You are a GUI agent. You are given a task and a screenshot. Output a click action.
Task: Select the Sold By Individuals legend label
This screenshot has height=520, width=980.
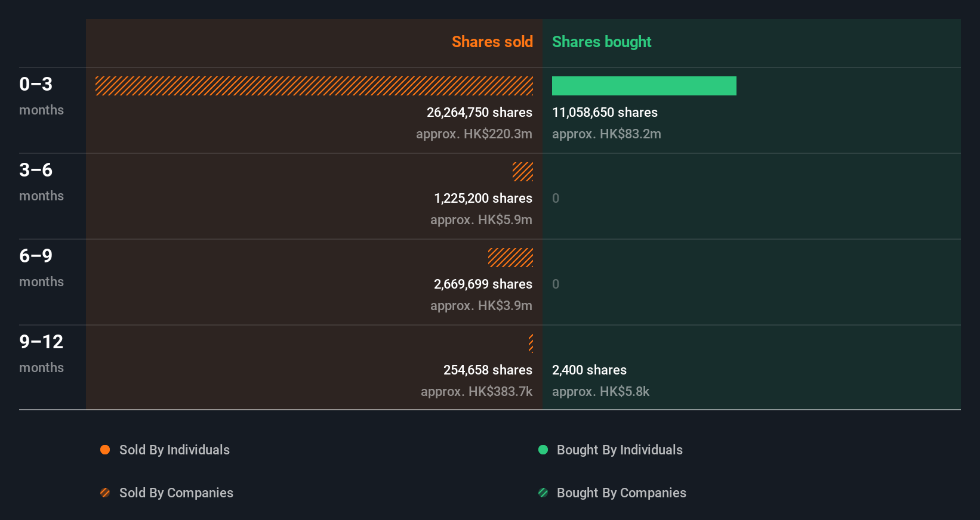[x=174, y=450]
